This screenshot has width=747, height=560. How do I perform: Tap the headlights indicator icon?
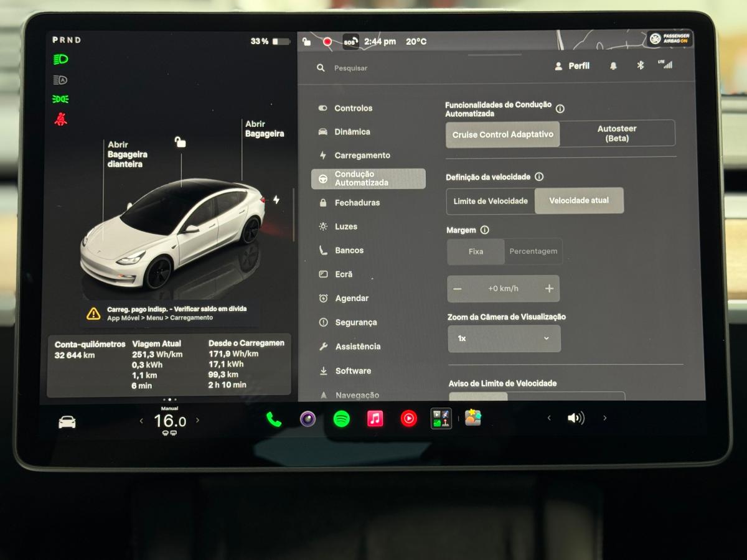pyautogui.click(x=60, y=60)
